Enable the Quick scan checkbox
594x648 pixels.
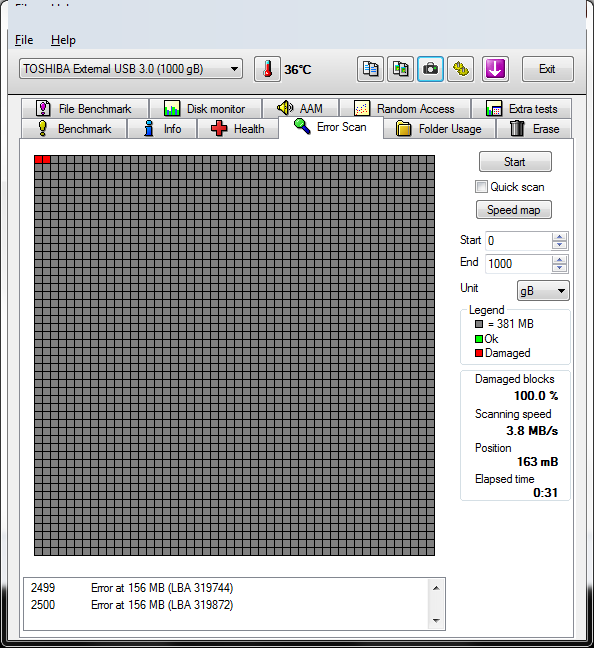click(481, 187)
